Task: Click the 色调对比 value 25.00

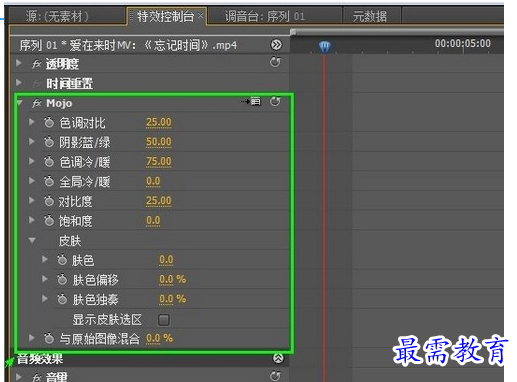Action: (x=159, y=122)
